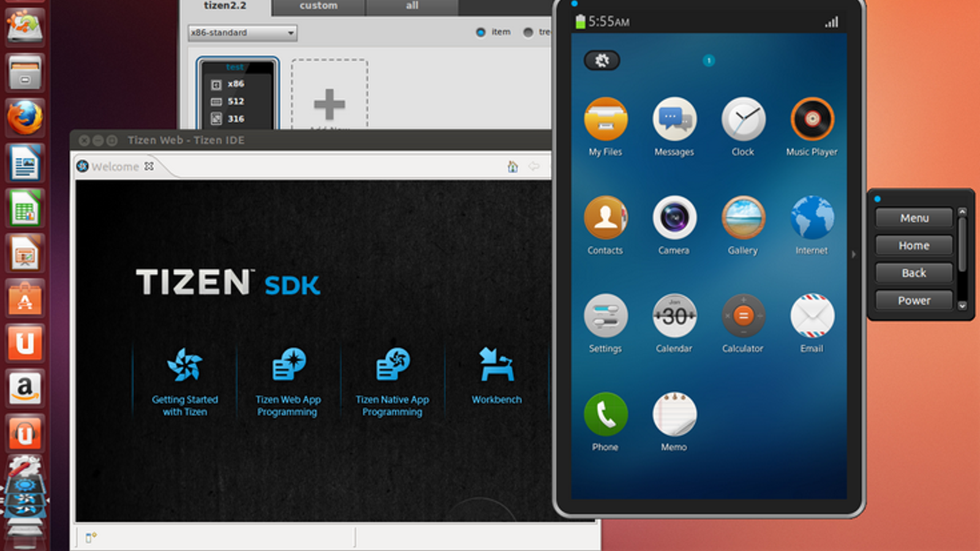Open Amazon from the launcher
Screen dimensions: 980x551
click(25, 389)
